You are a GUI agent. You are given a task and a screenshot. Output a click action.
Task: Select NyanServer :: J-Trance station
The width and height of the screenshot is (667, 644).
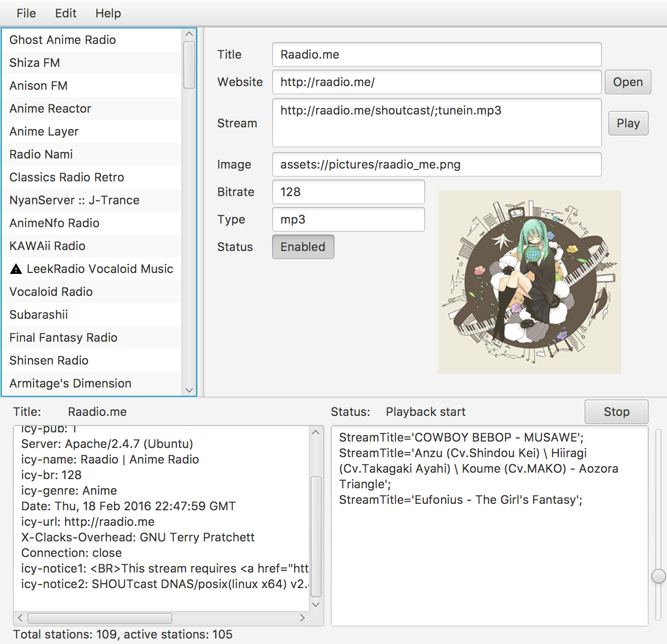click(x=92, y=200)
